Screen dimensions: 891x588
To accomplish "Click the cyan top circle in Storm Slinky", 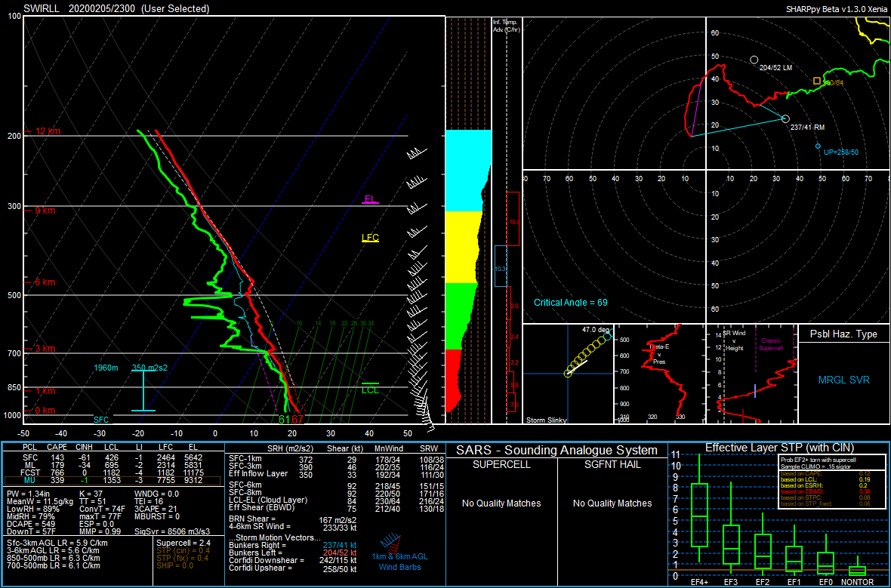I will click(x=607, y=337).
